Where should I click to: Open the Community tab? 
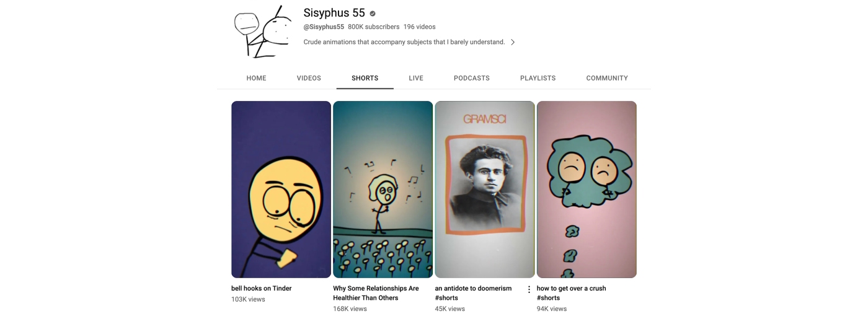pyautogui.click(x=607, y=78)
